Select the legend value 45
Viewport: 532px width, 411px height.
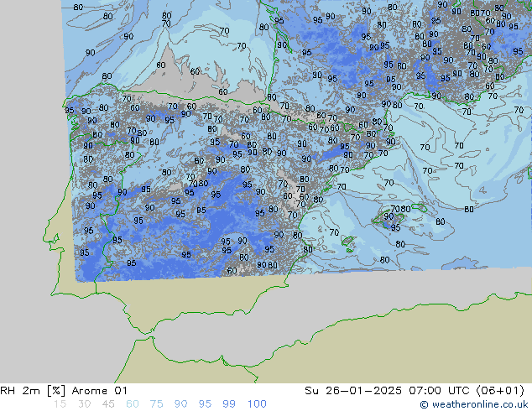[x=108, y=404]
